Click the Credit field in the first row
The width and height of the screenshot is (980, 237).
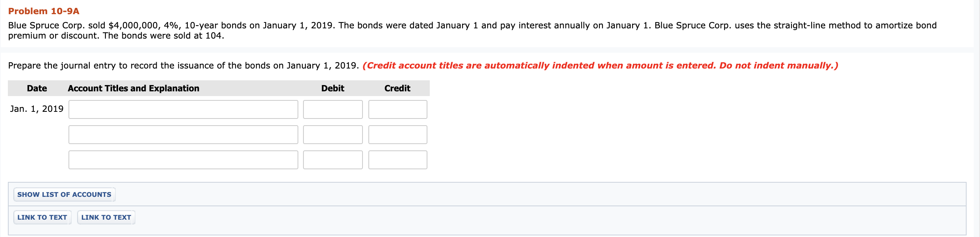click(x=398, y=109)
